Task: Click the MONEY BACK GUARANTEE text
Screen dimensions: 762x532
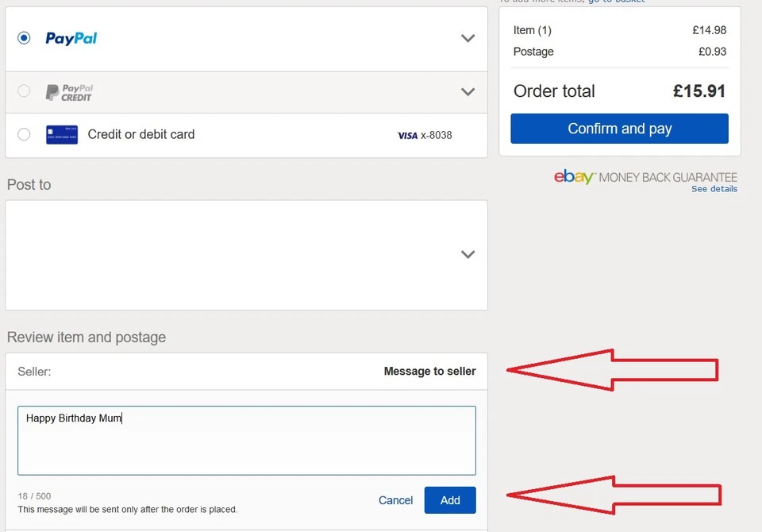Action: point(668,177)
